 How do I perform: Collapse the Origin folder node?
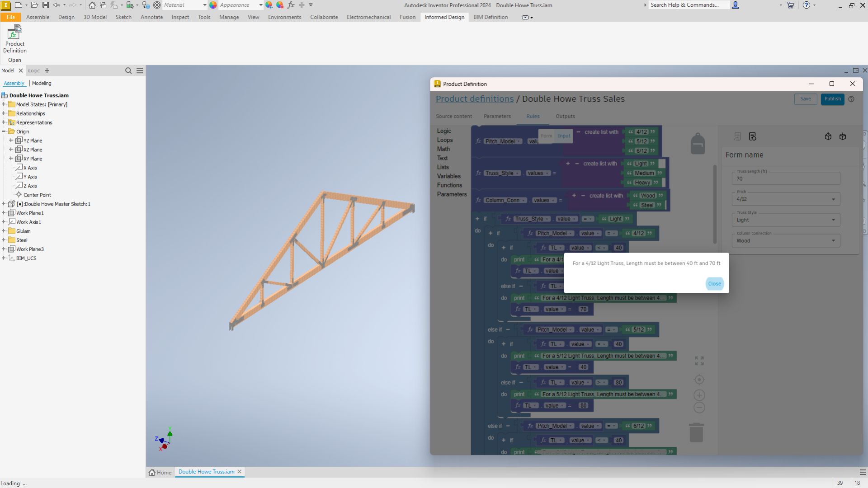(x=4, y=131)
